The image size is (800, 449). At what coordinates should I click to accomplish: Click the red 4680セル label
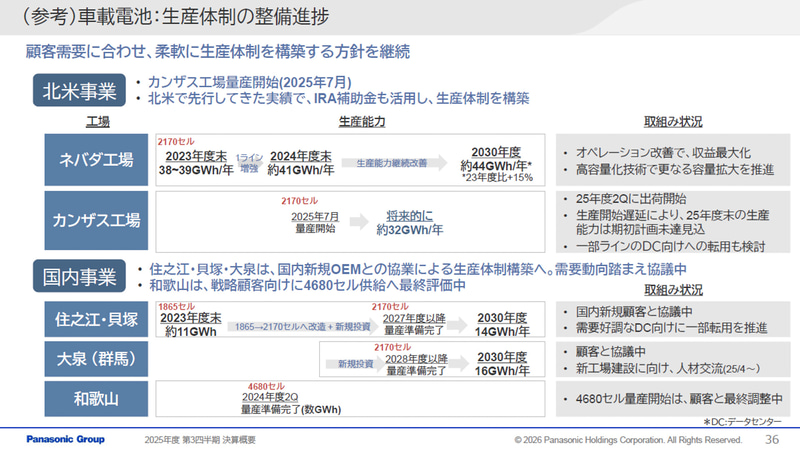pyautogui.click(x=266, y=387)
